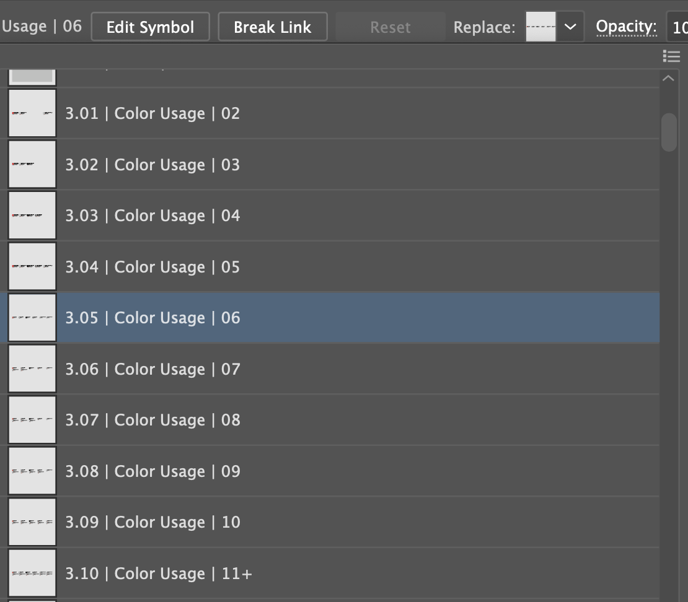Select symbol 3.01 | Color Usage | 02

[x=153, y=114]
